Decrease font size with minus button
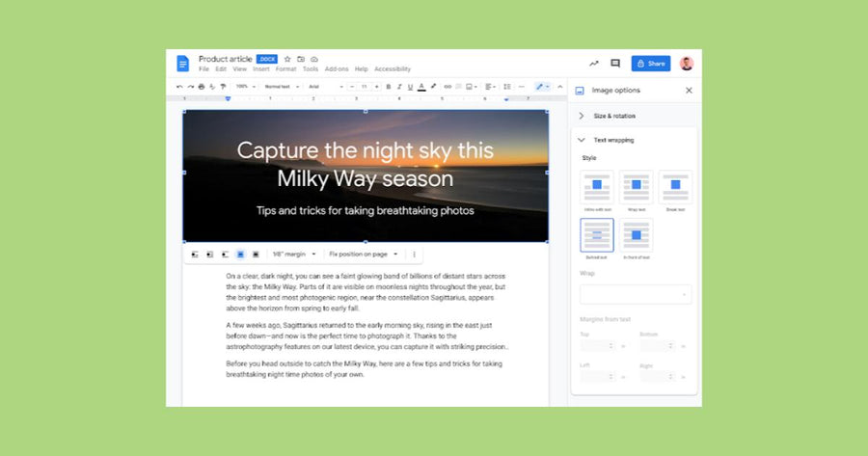 [x=352, y=87]
